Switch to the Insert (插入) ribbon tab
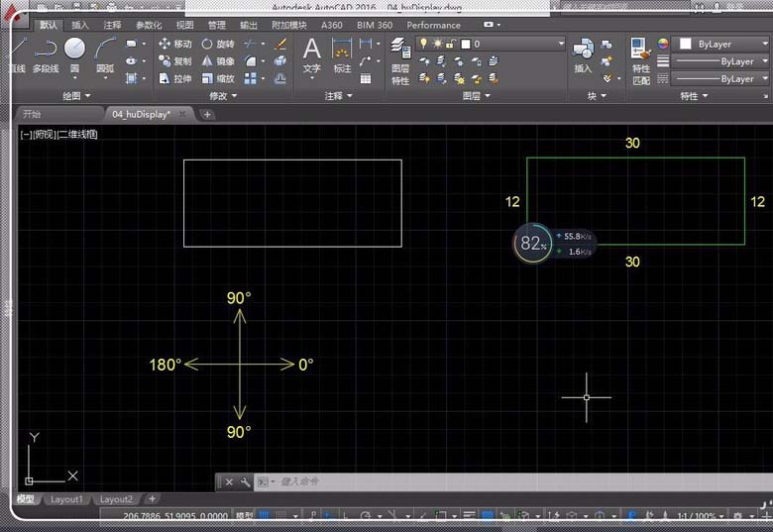Image resolution: width=773 pixels, height=532 pixels. [x=80, y=25]
